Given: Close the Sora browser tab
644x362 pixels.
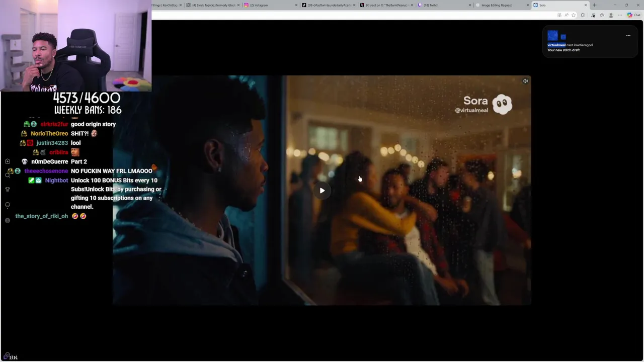Looking at the screenshot, I should point(585,5).
